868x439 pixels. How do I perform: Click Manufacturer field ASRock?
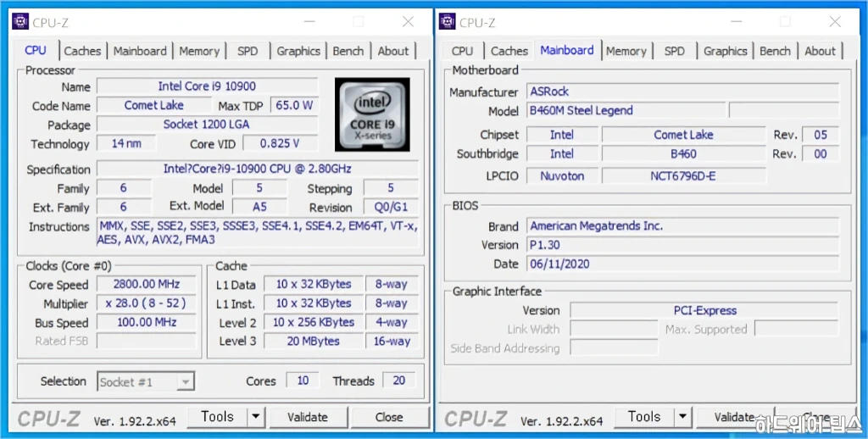point(682,92)
